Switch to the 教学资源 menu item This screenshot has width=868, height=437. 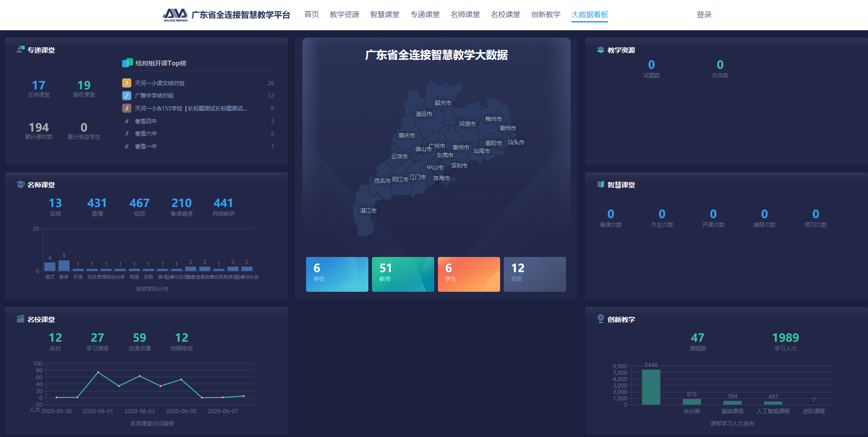coord(344,15)
